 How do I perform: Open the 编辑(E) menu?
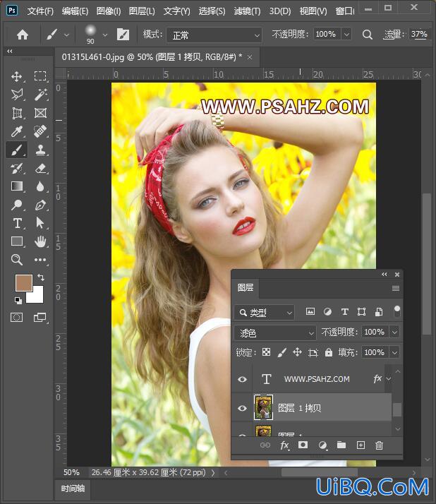point(75,11)
